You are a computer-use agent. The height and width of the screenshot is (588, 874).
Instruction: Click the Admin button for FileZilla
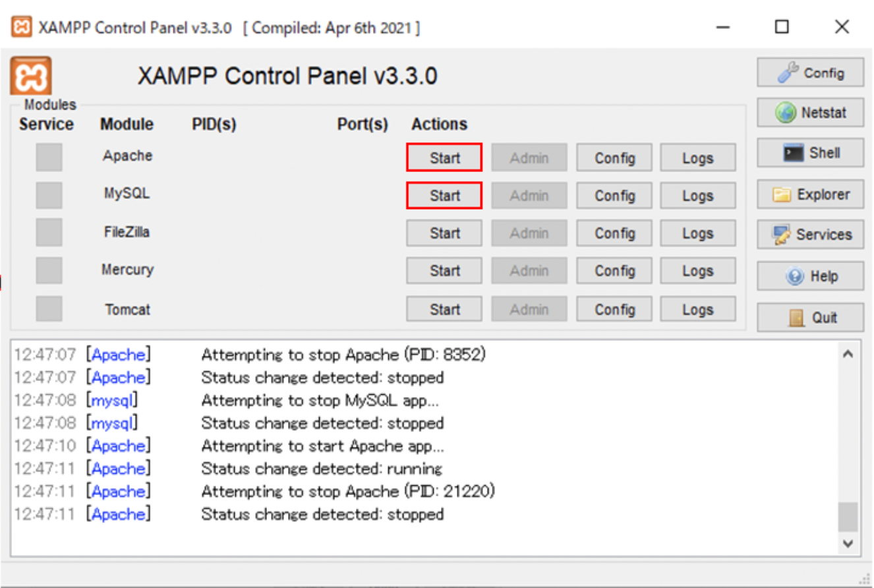click(529, 233)
